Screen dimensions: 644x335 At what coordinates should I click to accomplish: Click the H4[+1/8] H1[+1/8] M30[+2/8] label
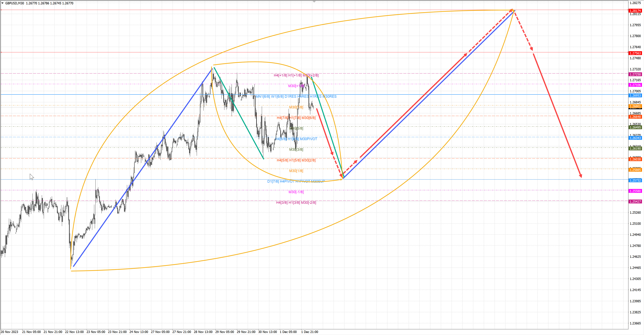(x=296, y=75)
